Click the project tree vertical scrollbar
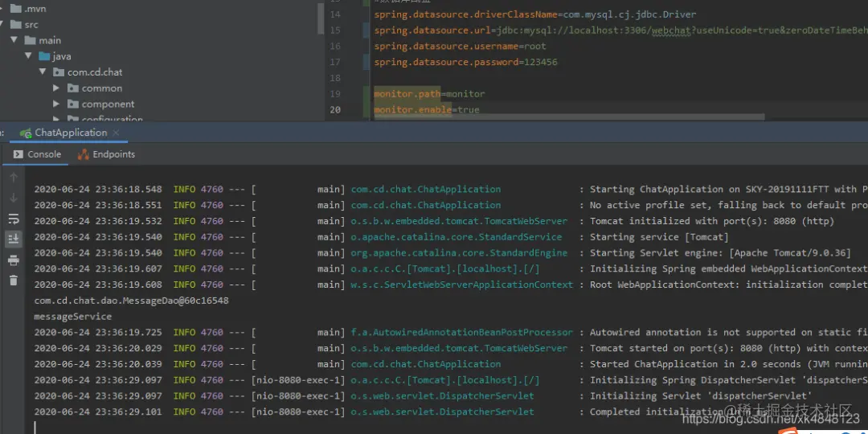The image size is (868, 434). 321,18
